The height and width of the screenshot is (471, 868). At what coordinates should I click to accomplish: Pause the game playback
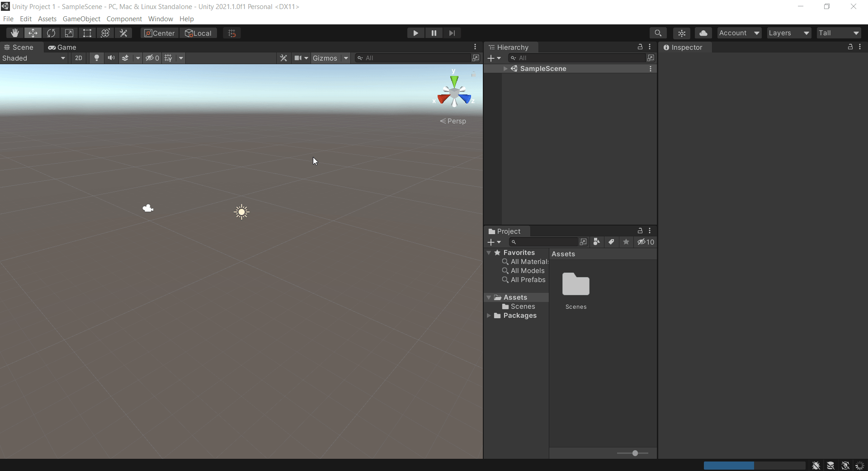(434, 33)
